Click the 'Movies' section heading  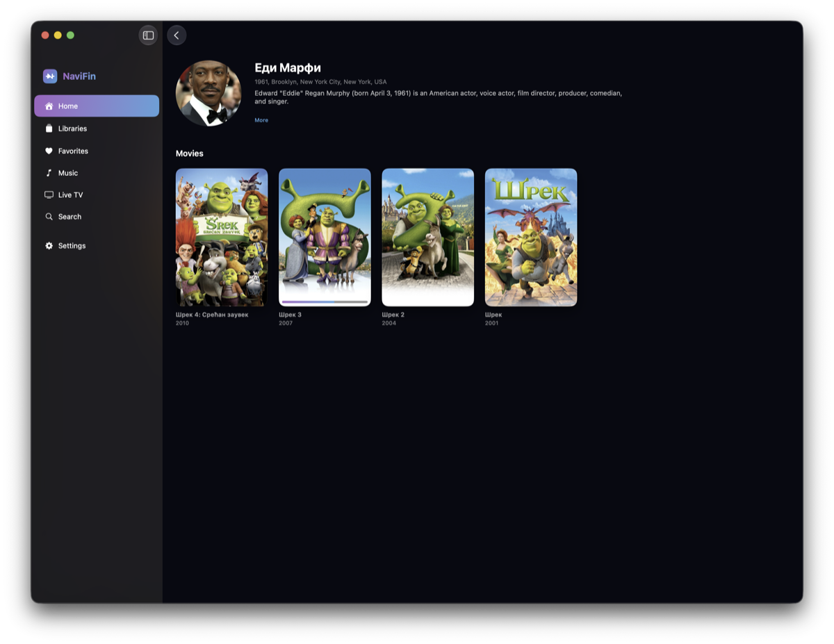click(190, 154)
